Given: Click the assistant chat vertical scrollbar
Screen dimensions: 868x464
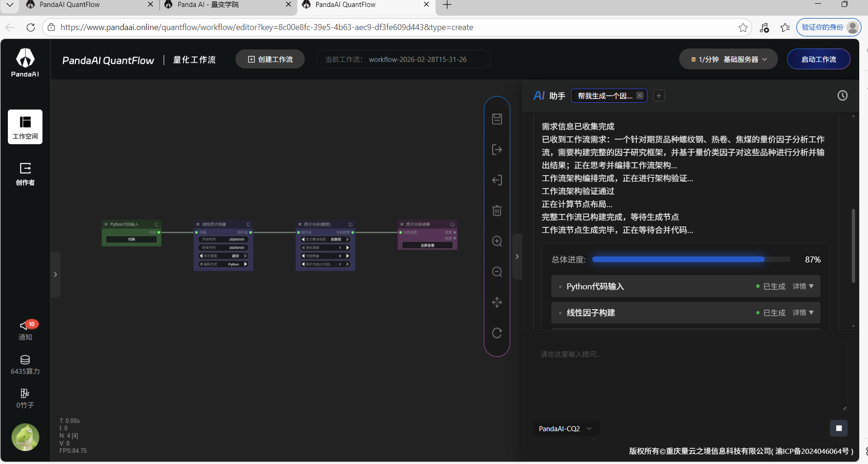Looking at the screenshot, I should (853, 246).
